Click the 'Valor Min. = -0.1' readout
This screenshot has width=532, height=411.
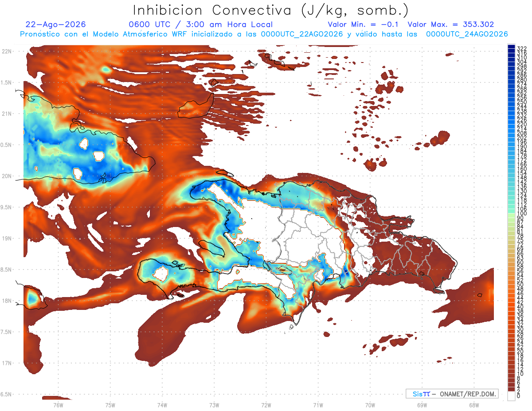[364, 24]
